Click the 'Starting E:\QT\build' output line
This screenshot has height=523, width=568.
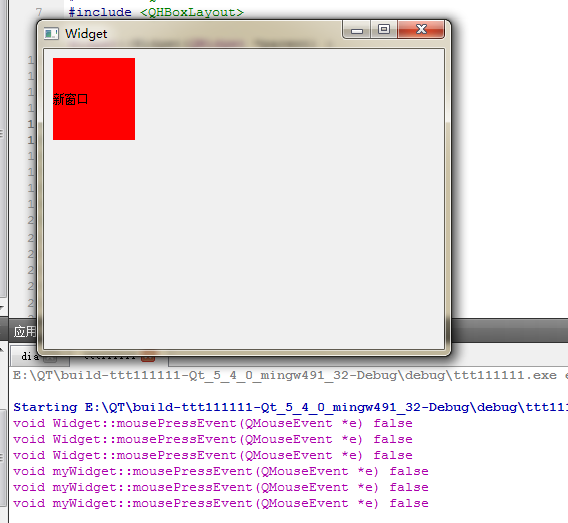click(x=290, y=407)
